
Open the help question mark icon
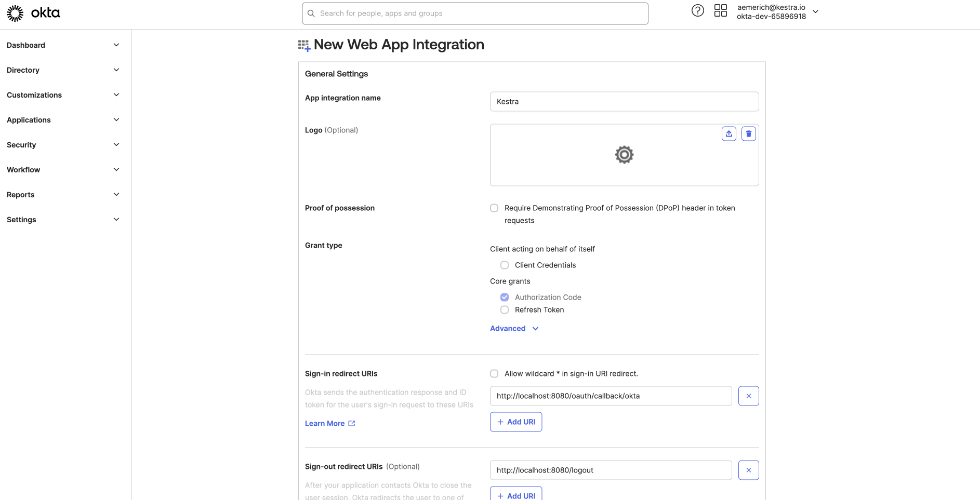(x=697, y=10)
